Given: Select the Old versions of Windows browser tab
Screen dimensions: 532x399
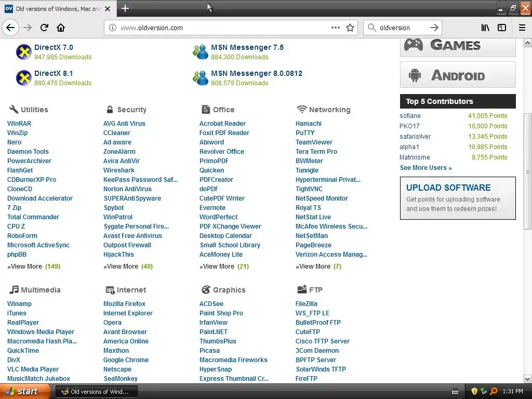Looking at the screenshot, I should [x=58, y=8].
